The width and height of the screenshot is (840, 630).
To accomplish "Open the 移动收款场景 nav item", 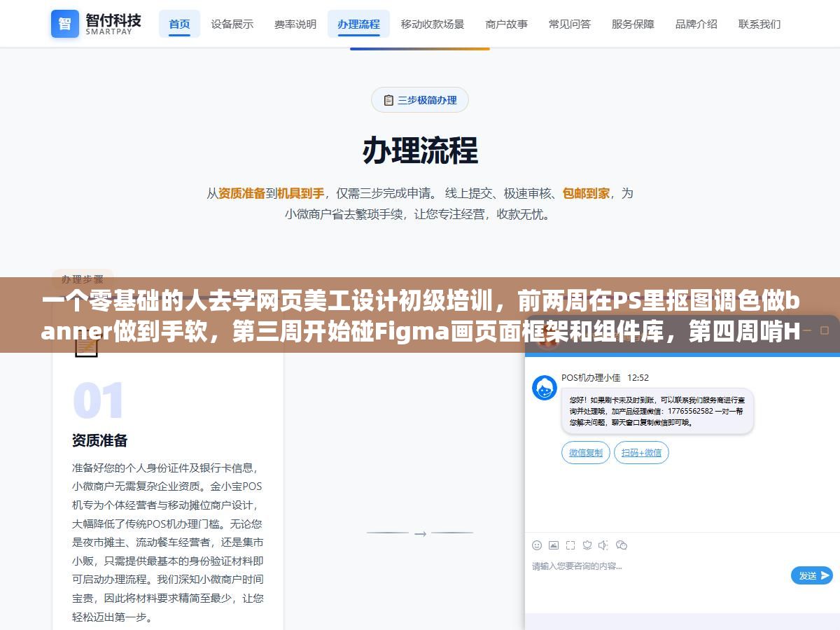I will pos(432,24).
